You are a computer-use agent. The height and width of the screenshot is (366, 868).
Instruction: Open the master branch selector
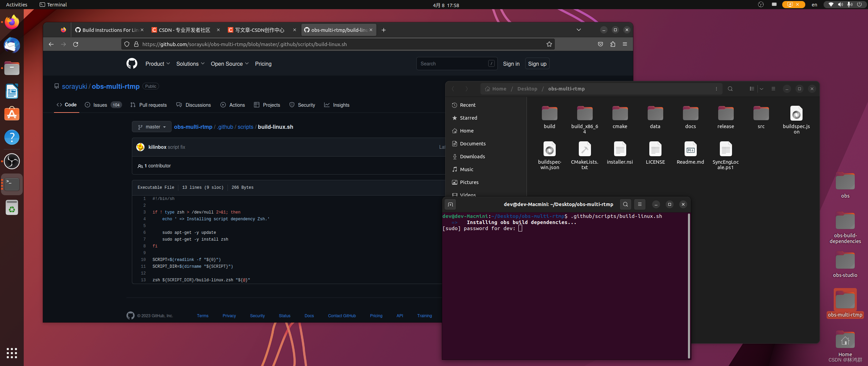[152, 127]
